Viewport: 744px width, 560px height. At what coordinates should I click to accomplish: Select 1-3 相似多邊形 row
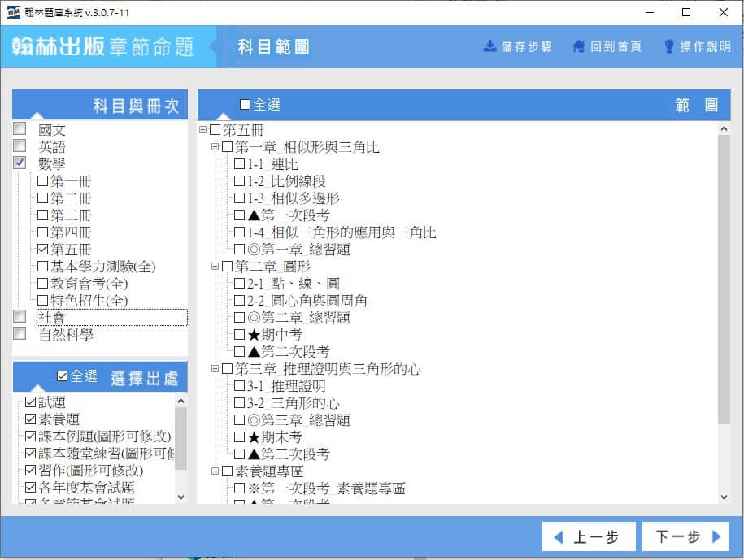(x=294, y=198)
